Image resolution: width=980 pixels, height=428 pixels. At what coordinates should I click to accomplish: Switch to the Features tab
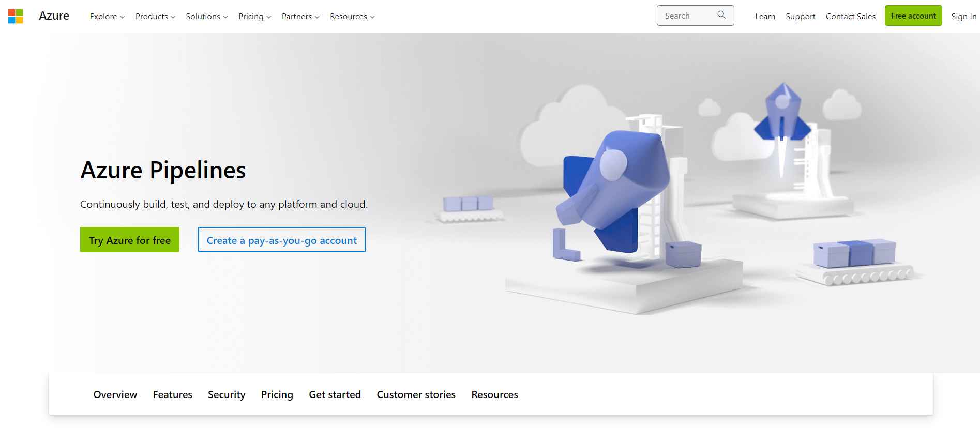(173, 394)
